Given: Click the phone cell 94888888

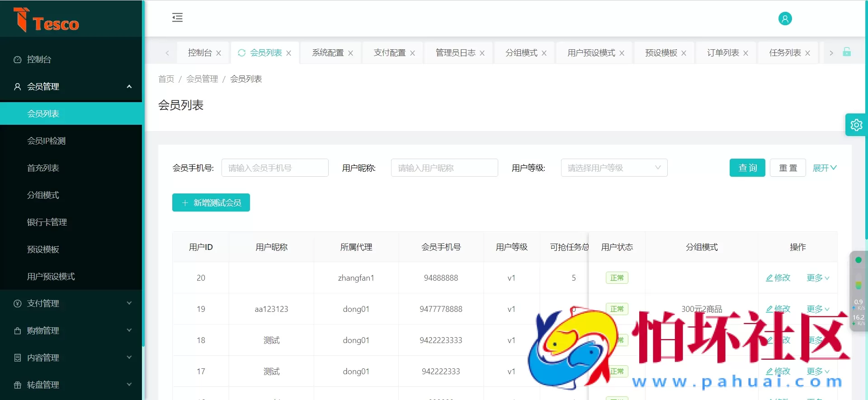Looking at the screenshot, I should click(x=441, y=278).
